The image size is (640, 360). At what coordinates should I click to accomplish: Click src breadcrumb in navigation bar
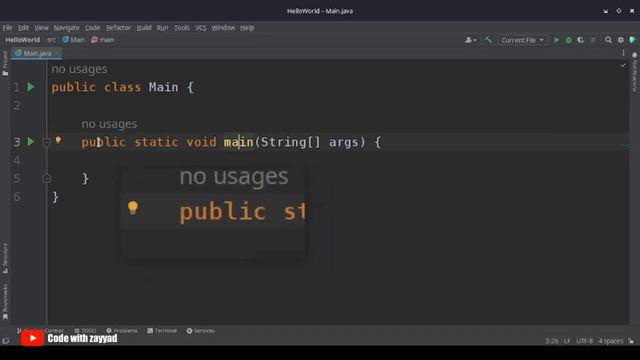click(51, 40)
